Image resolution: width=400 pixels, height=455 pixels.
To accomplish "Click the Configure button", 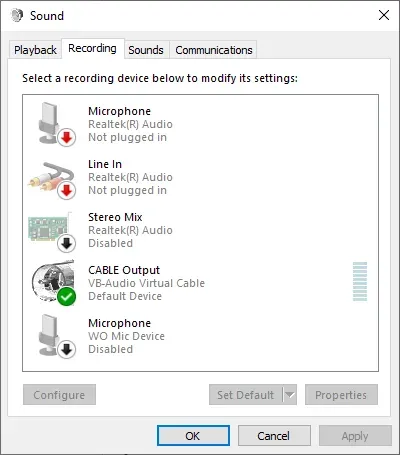I will 59,395.
